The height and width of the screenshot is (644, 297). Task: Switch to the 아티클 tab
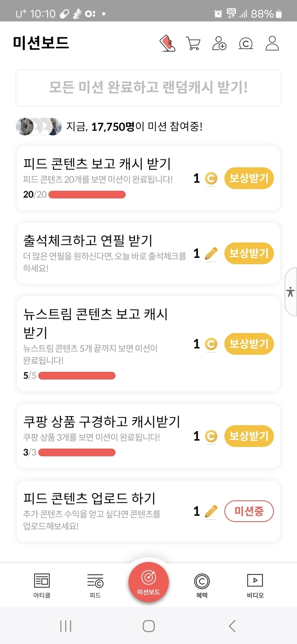(42, 585)
